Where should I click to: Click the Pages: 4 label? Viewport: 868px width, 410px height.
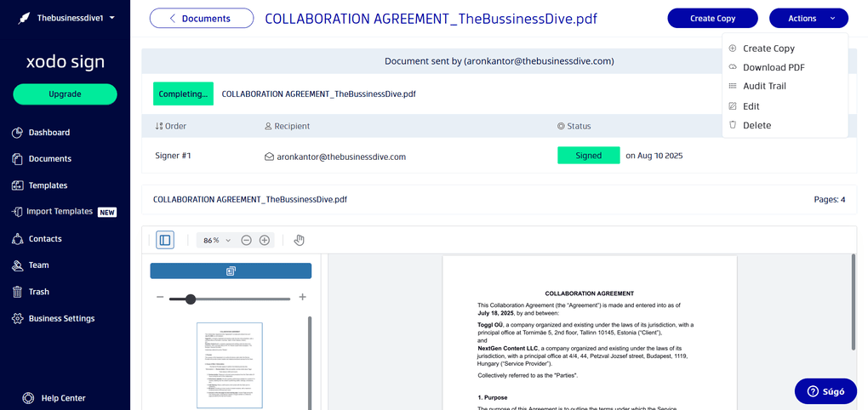829,199
